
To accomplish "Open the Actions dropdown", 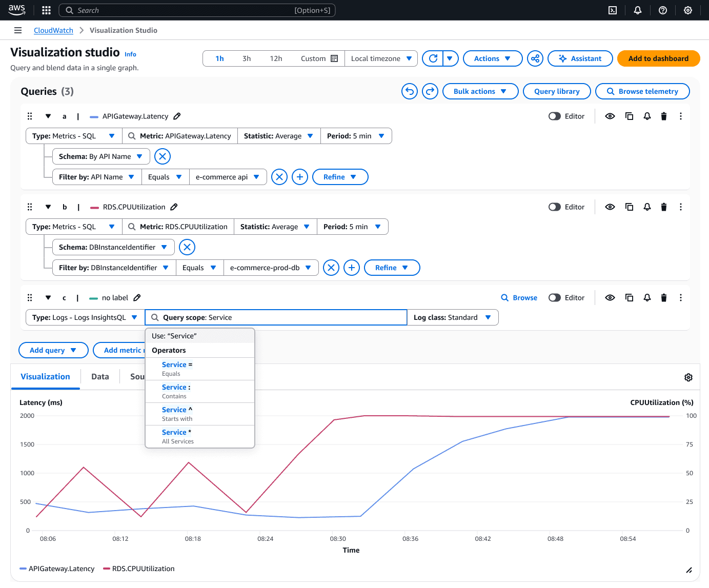I will point(493,58).
